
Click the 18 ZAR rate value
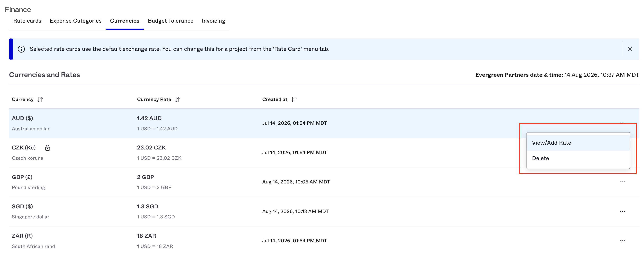(147, 236)
